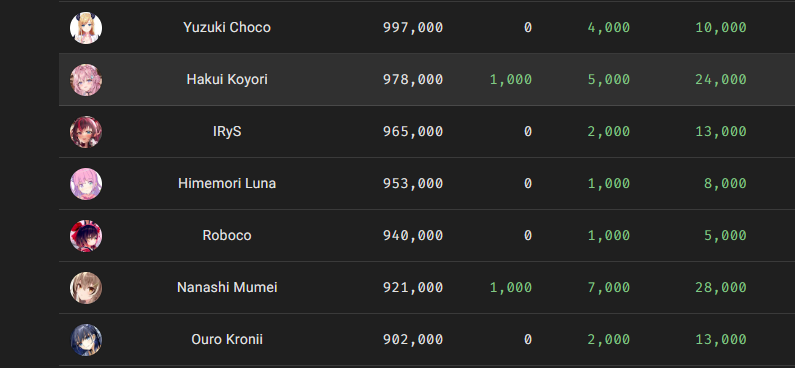This screenshot has width=795, height=368.
Task: Click Nanashi Mumei's 7,000 value
Action: (x=608, y=287)
